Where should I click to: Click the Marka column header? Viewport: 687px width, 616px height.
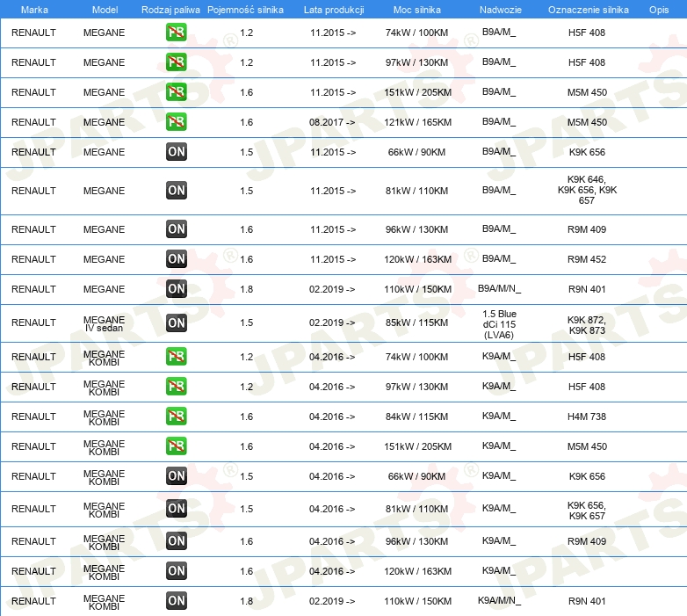[x=34, y=10]
